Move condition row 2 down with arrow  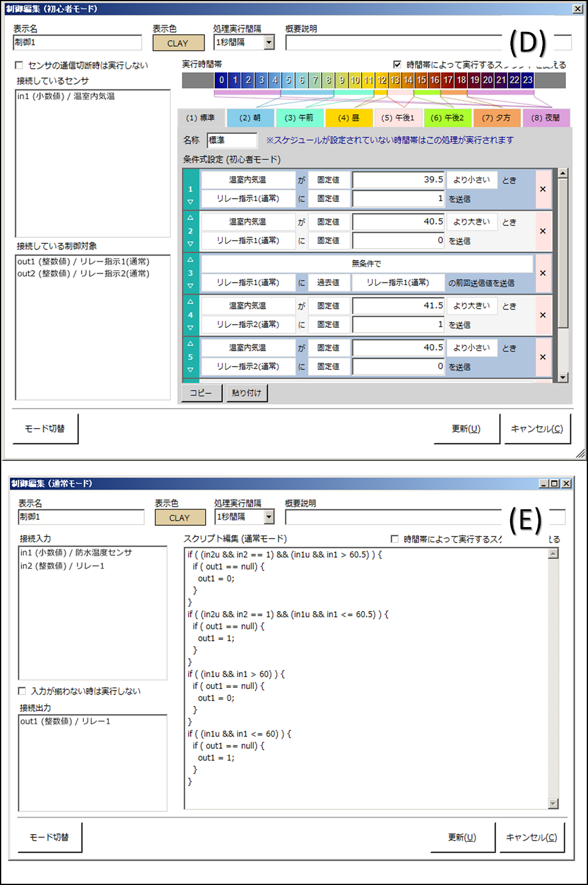(190, 244)
